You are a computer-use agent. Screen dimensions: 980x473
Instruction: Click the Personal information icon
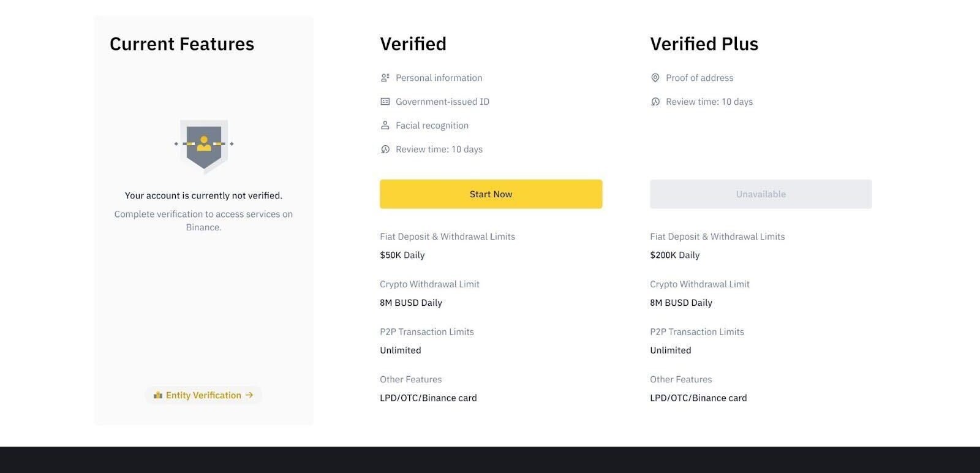[x=385, y=78]
